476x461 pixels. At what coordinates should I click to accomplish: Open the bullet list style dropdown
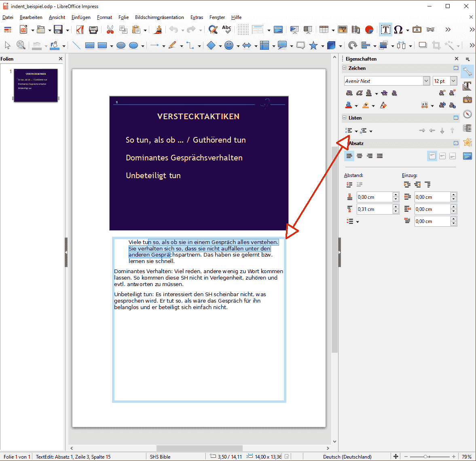coord(356,131)
